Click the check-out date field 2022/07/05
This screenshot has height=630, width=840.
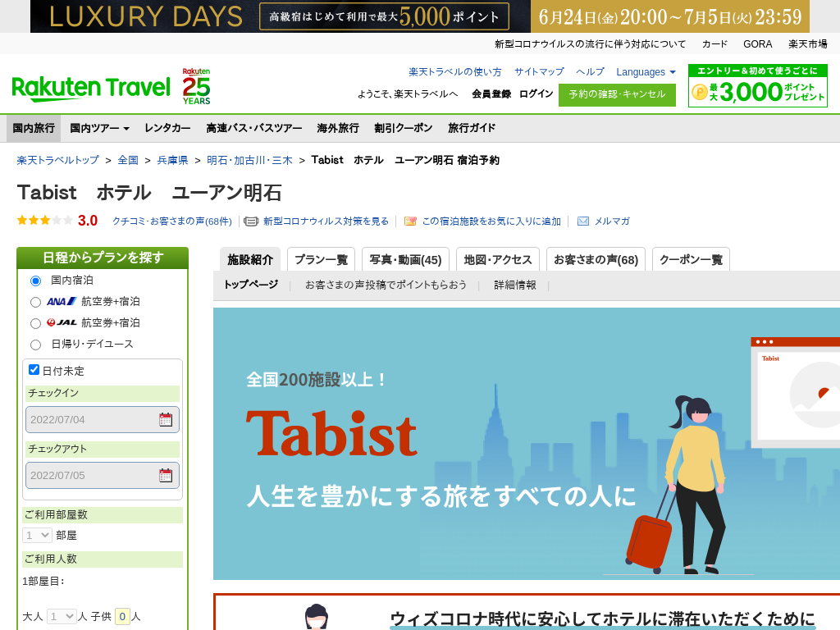(x=103, y=475)
